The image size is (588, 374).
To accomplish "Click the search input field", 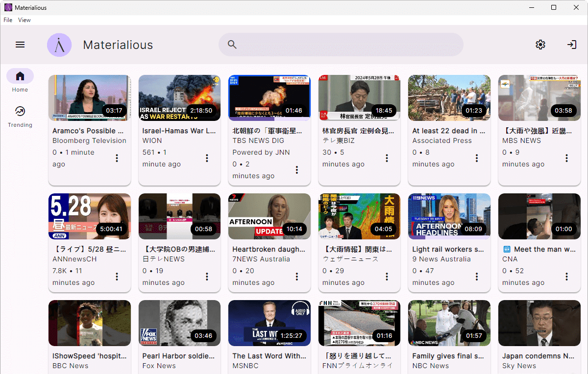I will pos(341,45).
